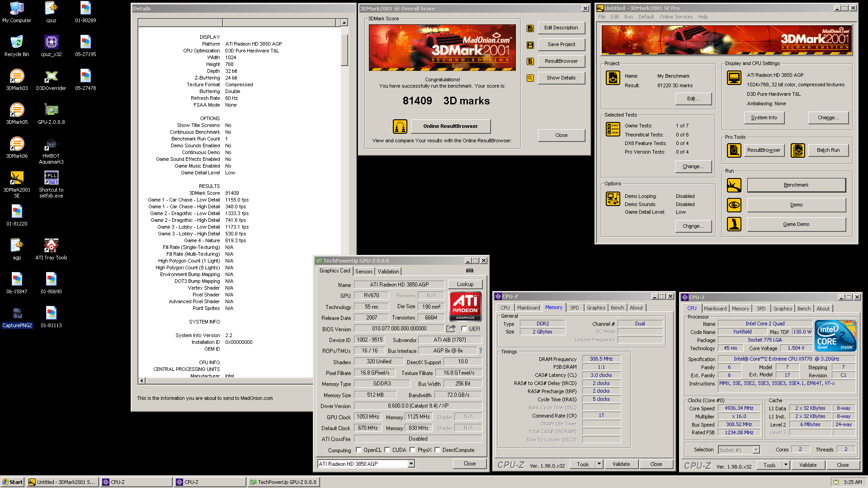
Task: Switch to Untitled - 3DMark2001 taskbar item
Action: [63, 482]
